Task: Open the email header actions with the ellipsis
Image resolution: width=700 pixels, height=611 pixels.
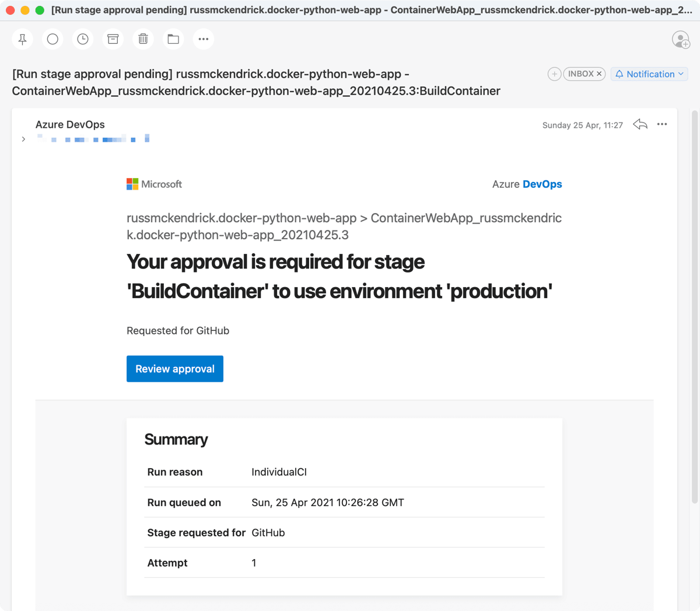Action: coord(662,124)
